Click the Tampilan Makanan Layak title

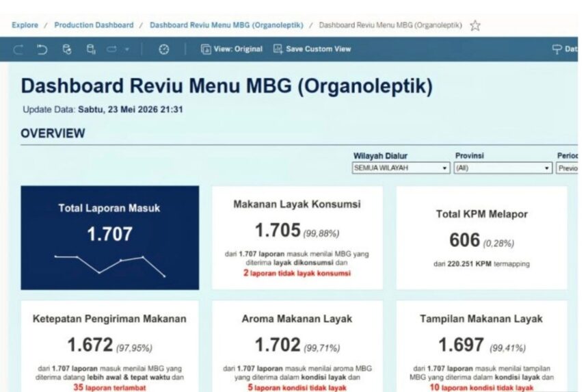pyautogui.click(x=481, y=319)
